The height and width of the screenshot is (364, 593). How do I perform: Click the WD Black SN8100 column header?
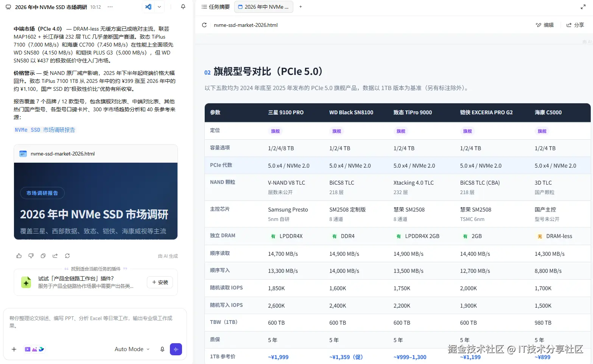tap(351, 112)
